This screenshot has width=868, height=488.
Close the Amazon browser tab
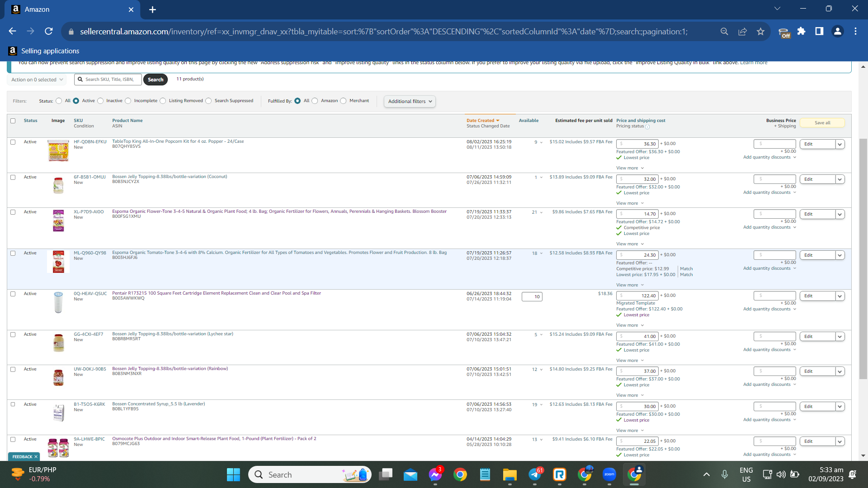(131, 9)
